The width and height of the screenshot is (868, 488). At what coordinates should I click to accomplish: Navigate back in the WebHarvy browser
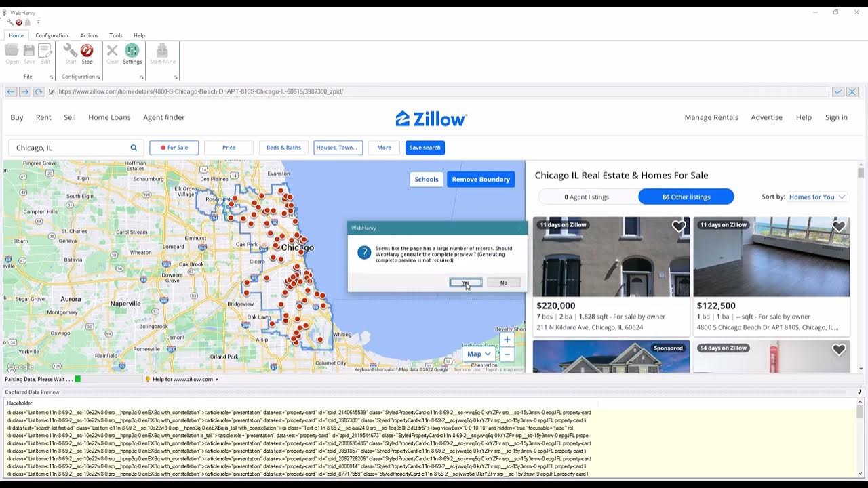(11, 91)
